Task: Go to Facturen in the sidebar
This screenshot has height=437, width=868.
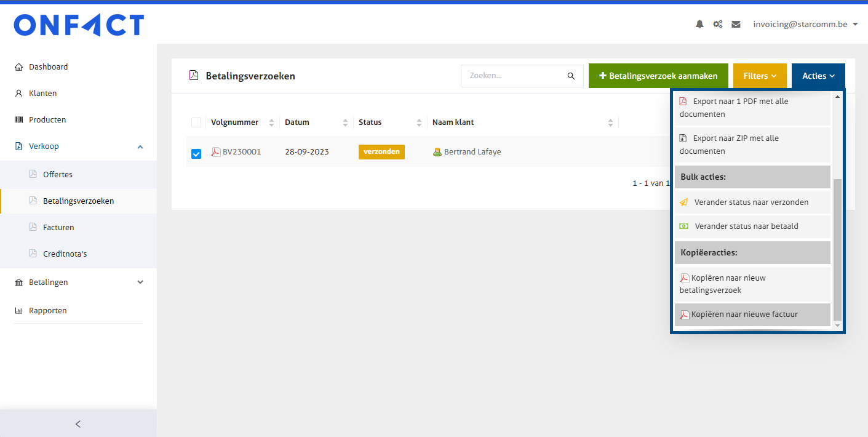Action: (x=58, y=227)
